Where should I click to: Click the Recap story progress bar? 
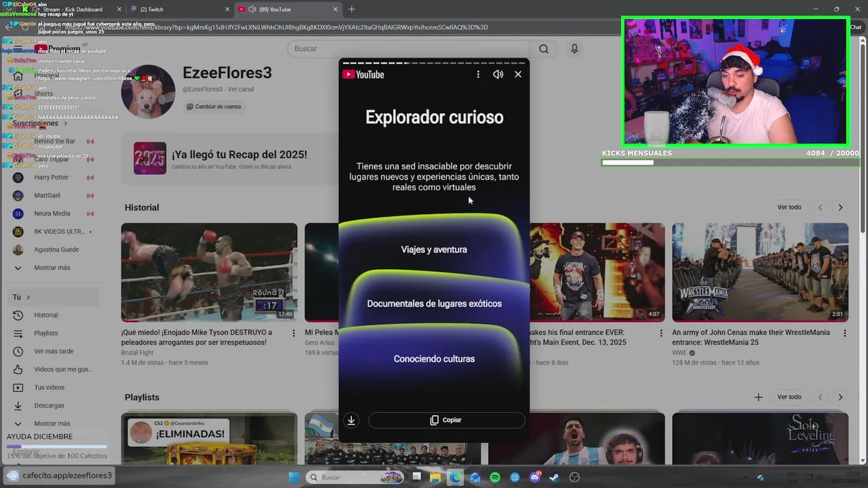pyautogui.click(x=434, y=62)
